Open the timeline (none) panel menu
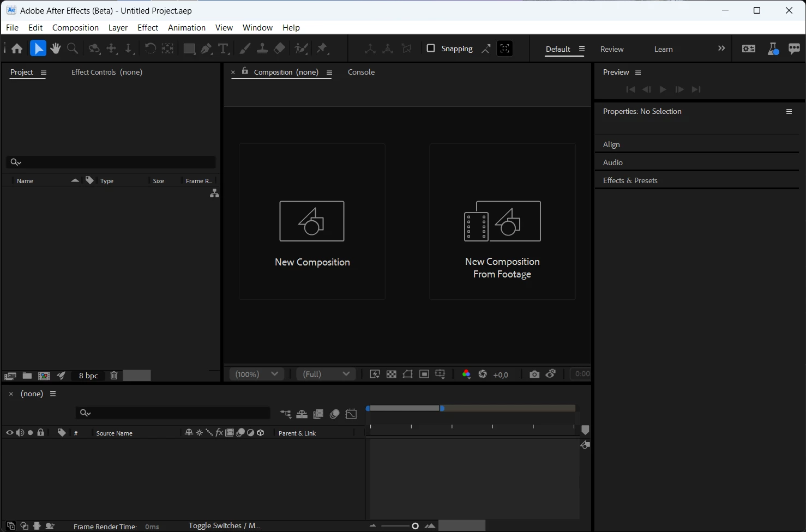806x532 pixels. click(x=53, y=394)
